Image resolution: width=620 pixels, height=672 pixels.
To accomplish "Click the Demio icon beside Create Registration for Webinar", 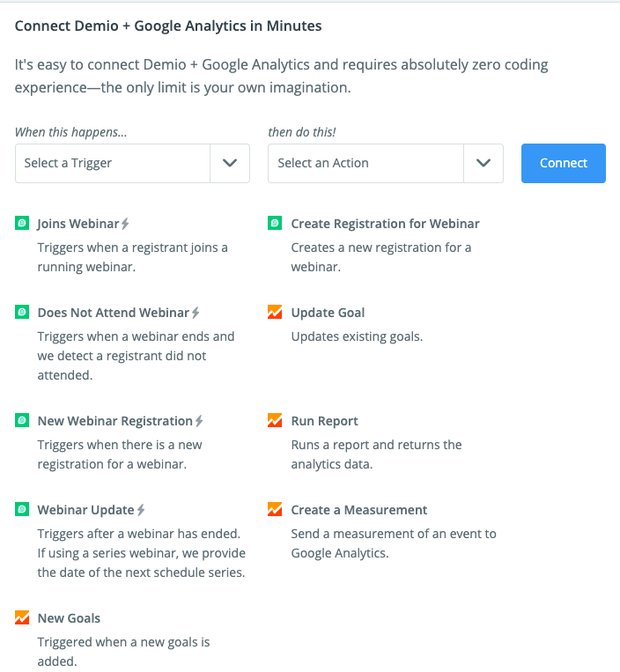I will [x=275, y=223].
